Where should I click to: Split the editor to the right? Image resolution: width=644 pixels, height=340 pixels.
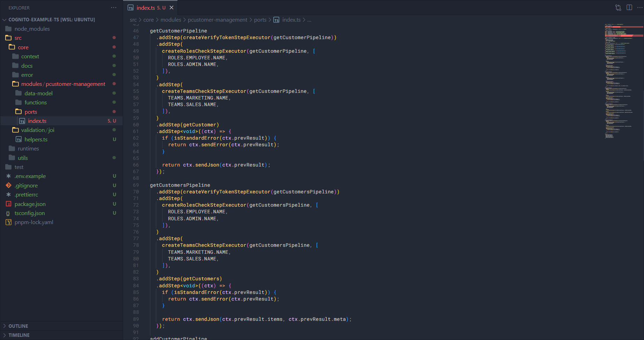click(x=629, y=8)
